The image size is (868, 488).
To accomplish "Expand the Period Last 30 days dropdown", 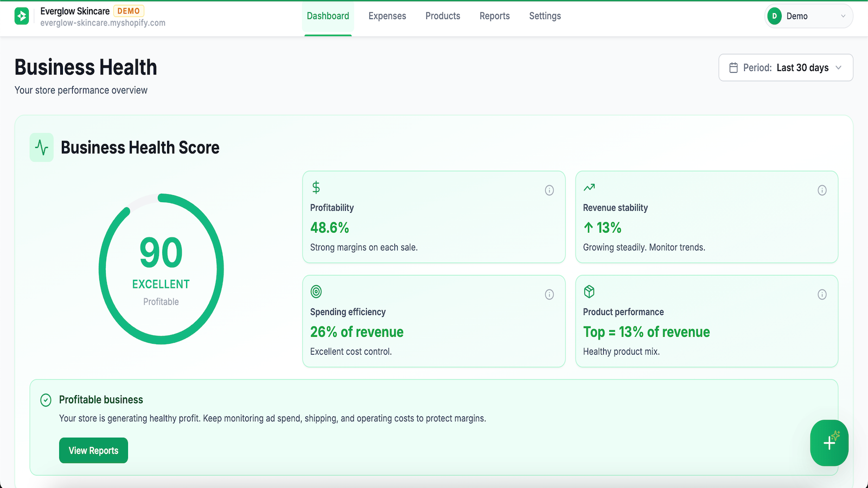I will [x=786, y=68].
